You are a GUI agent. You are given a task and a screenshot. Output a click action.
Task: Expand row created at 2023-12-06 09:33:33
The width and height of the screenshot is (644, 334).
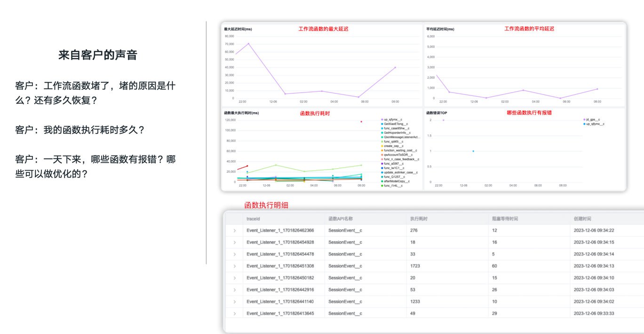(234, 313)
